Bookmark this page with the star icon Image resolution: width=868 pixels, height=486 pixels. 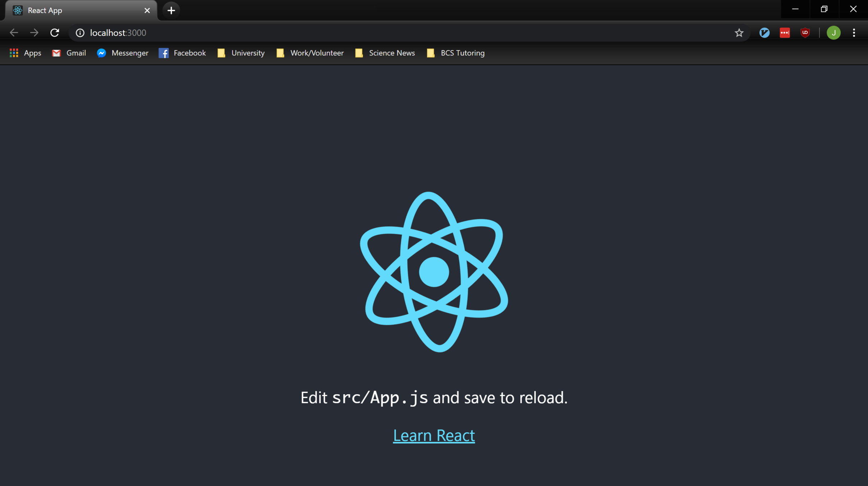pyautogui.click(x=739, y=33)
